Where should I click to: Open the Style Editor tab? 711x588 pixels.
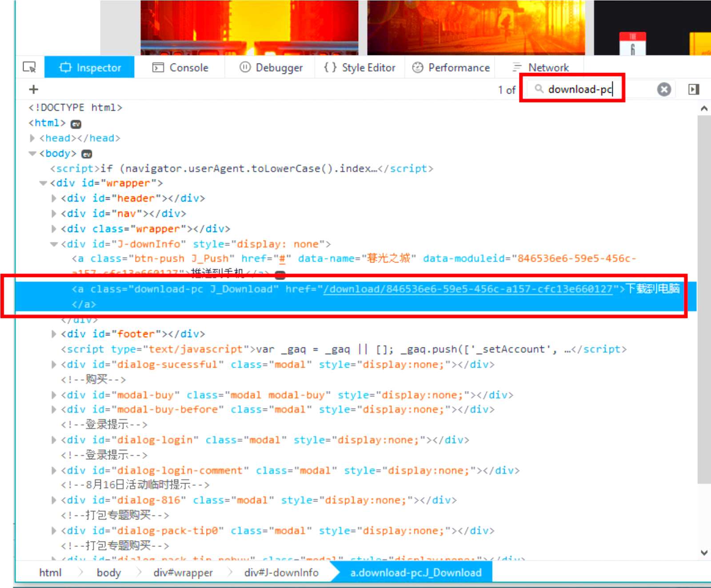(x=360, y=68)
